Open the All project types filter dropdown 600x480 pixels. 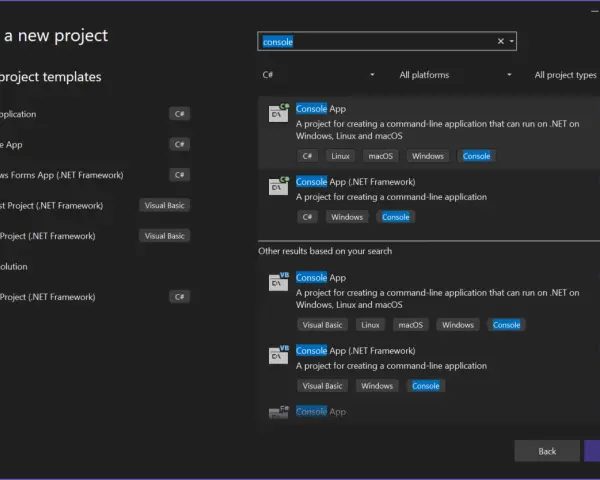566,75
